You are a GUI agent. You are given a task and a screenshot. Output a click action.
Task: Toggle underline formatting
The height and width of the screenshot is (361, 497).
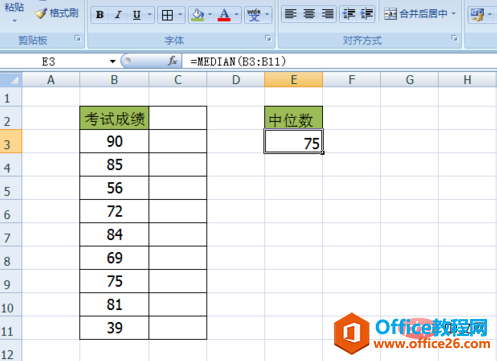coord(137,15)
